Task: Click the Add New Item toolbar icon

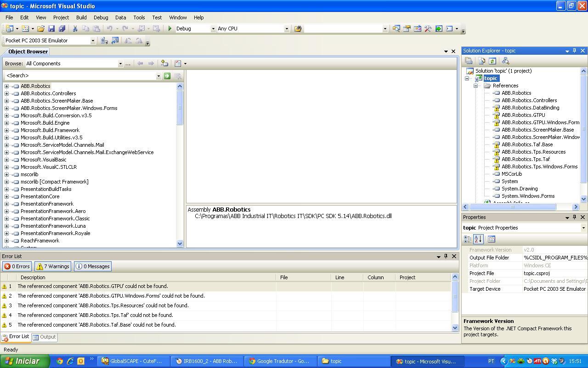Action: tap(25, 29)
